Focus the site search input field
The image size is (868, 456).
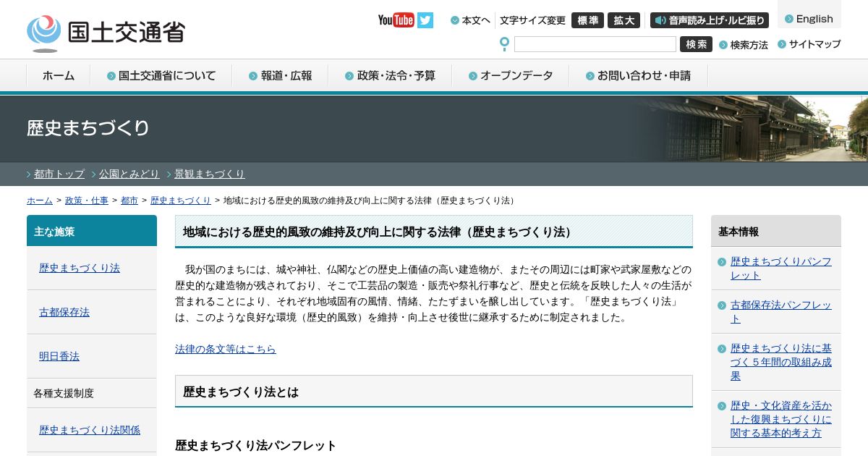coord(595,44)
